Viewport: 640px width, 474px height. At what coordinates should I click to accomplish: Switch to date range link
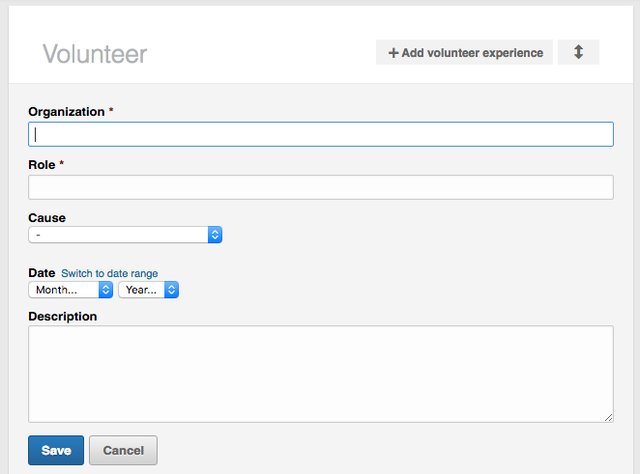click(109, 273)
